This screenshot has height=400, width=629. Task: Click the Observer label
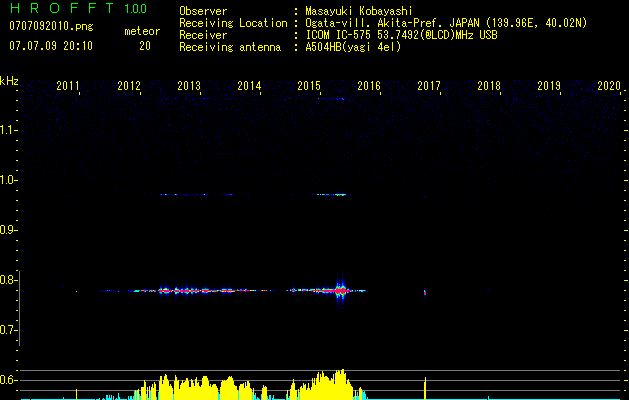[x=203, y=11]
